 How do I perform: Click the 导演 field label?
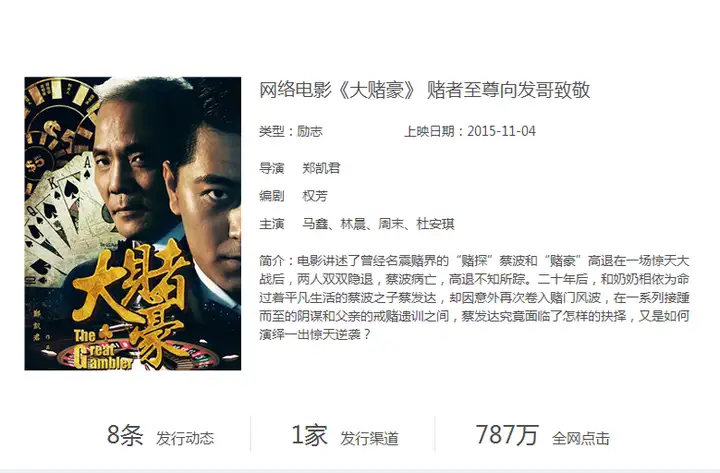(271, 168)
